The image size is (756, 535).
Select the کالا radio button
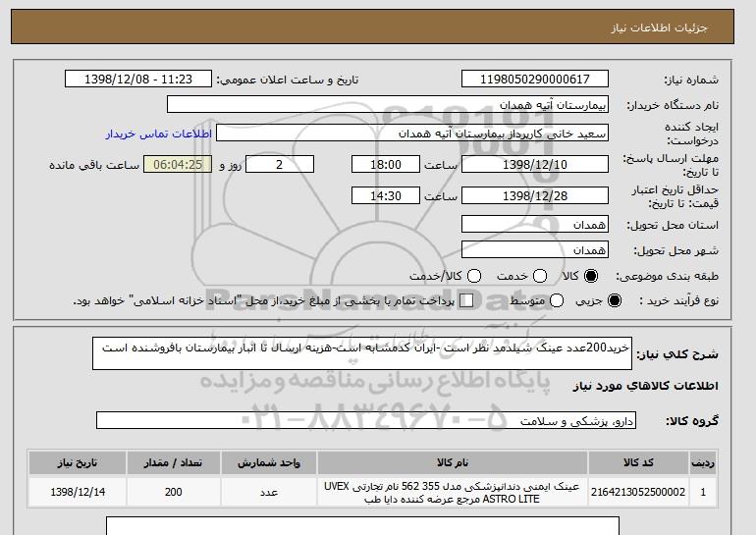pyautogui.click(x=591, y=276)
